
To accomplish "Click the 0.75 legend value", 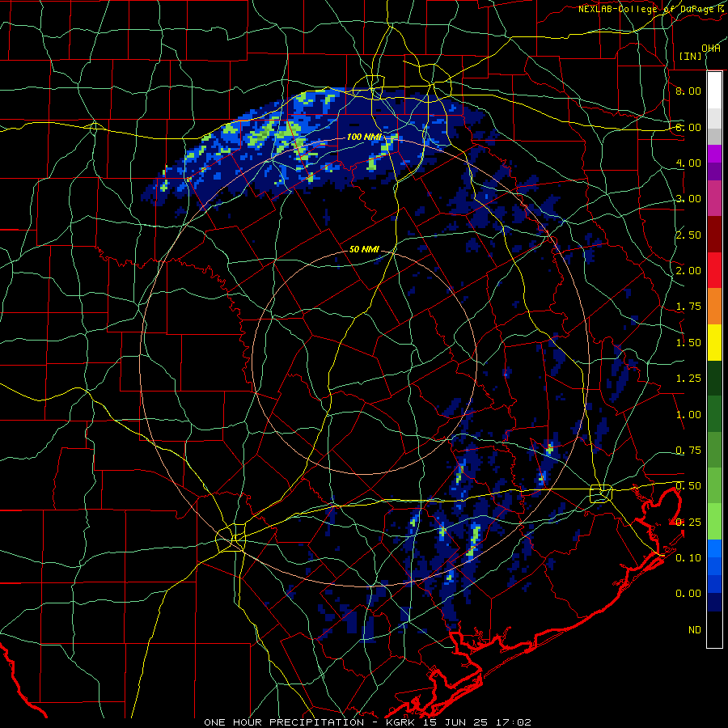I will point(688,451).
